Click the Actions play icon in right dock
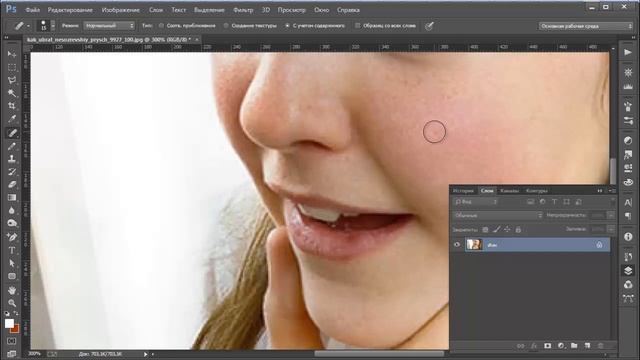This screenshot has height=360, width=640. tap(628, 52)
